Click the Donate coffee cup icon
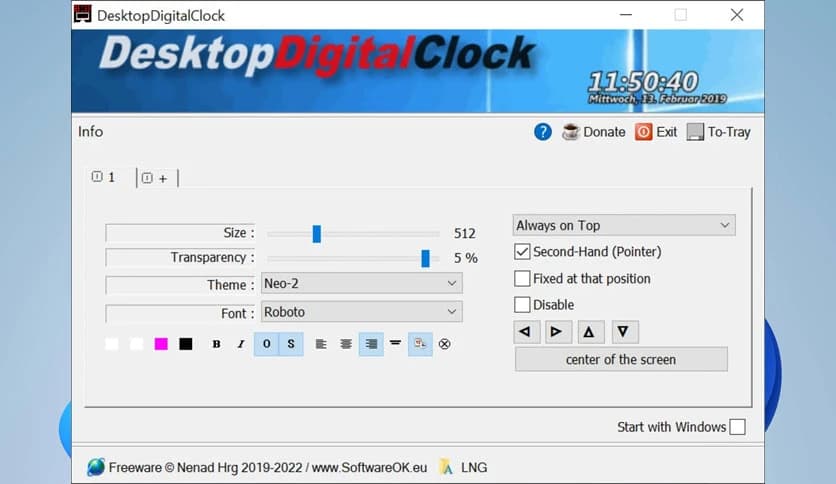Screen dimensions: 836x484 (x=570, y=132)
